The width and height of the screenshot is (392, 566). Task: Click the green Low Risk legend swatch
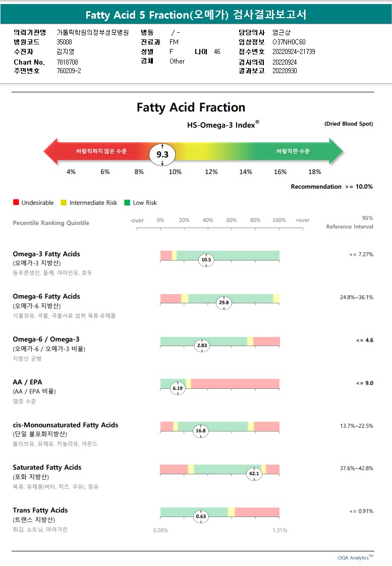point(127,203)
